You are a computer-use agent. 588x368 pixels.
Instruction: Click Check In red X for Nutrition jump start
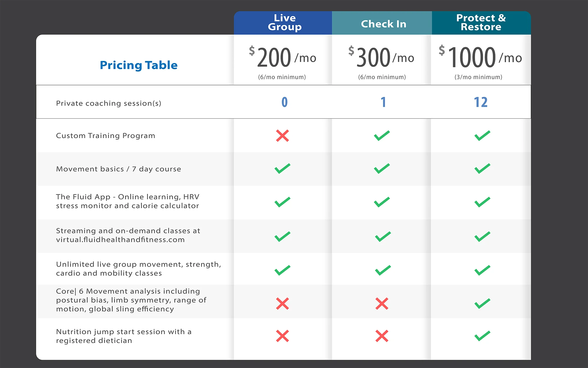click(x=382, y=336)
